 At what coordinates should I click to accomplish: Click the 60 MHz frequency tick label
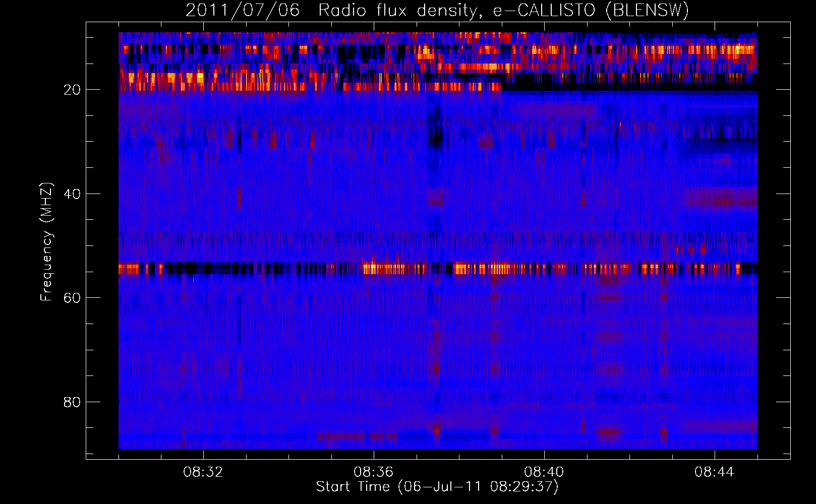[73, 298]
